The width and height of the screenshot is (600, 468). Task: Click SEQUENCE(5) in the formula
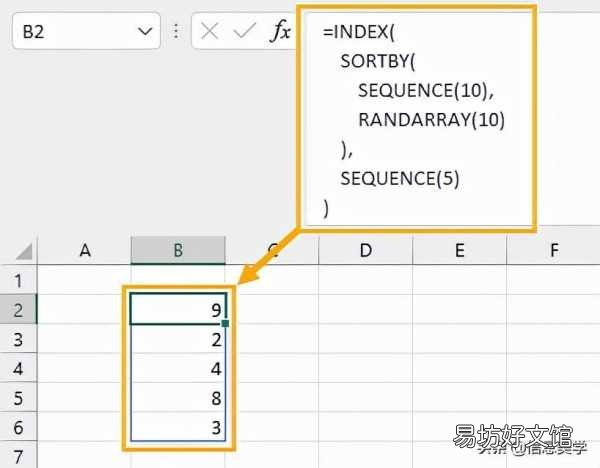399,179
